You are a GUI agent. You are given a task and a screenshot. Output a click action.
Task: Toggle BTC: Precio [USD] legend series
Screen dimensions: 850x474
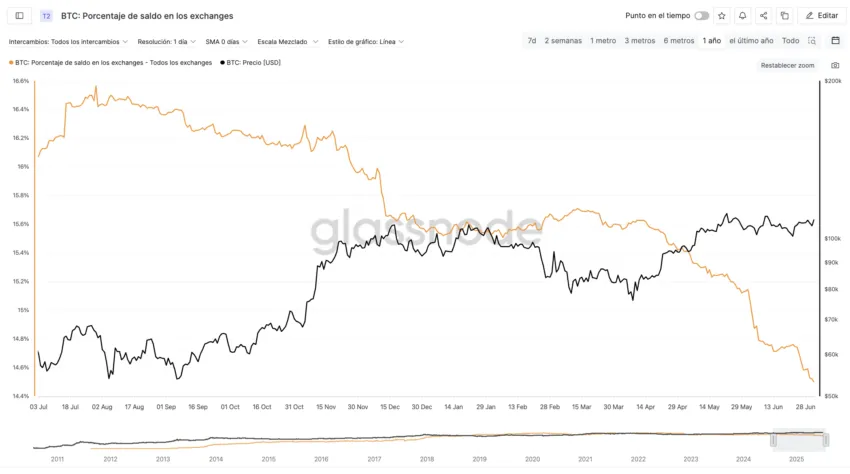point(250,63)
